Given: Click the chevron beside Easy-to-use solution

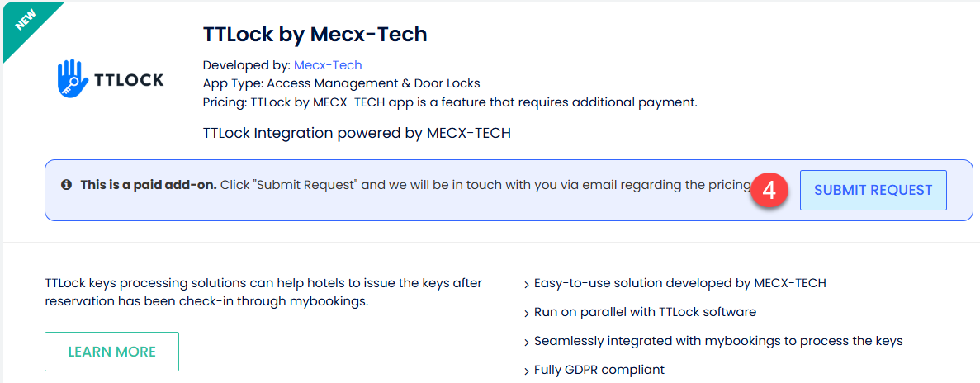Looking at the screenshot, I should (x=527, y=285).
